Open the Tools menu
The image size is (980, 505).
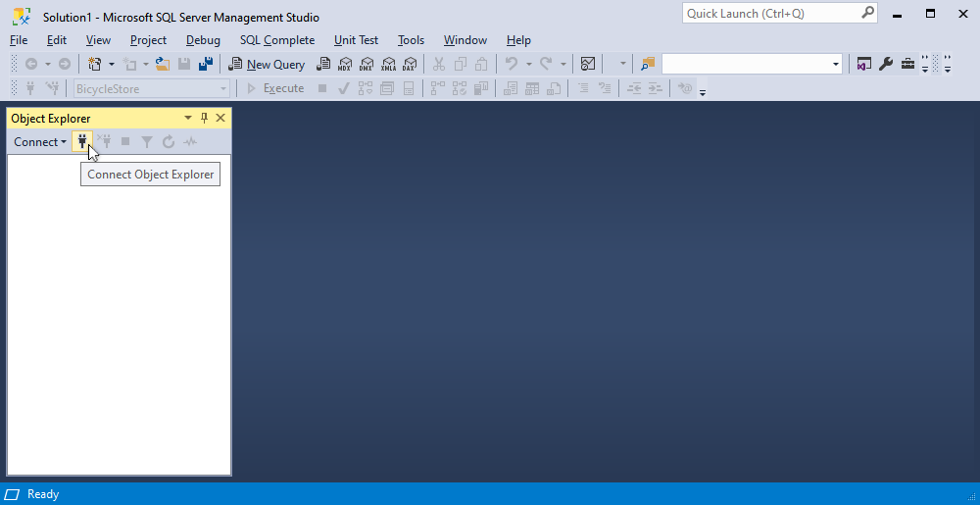pyautogui.click(x=411, y=40)
